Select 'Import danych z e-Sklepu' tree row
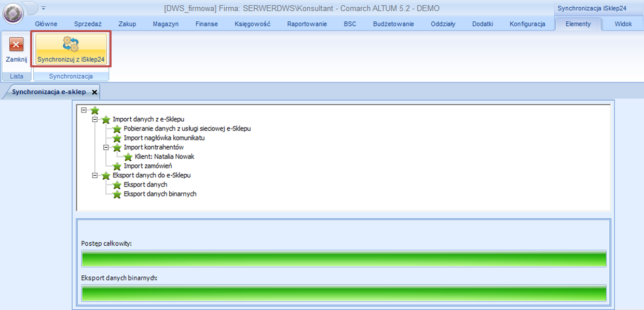Screen dimensions: 644x310 (148, 119)
